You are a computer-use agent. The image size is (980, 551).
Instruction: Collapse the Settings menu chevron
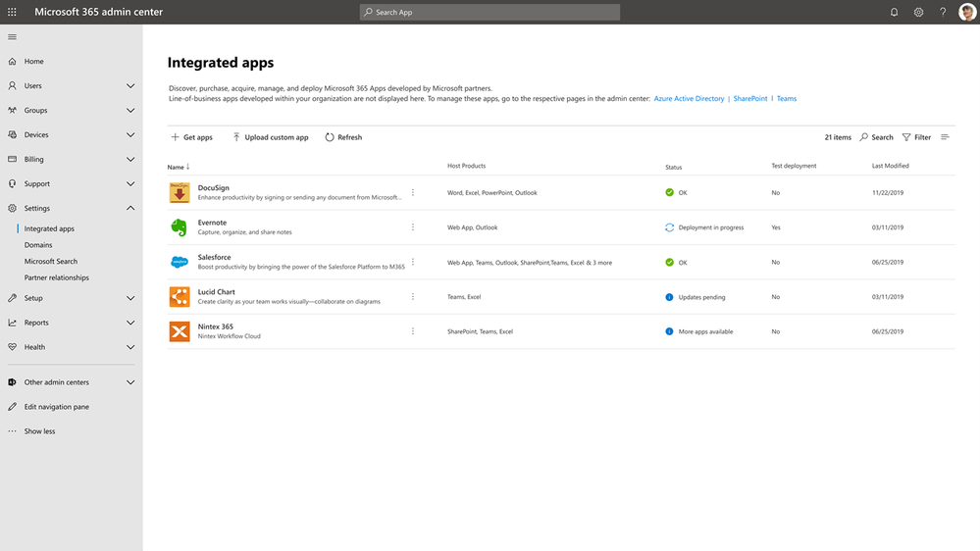coord(130,208)
